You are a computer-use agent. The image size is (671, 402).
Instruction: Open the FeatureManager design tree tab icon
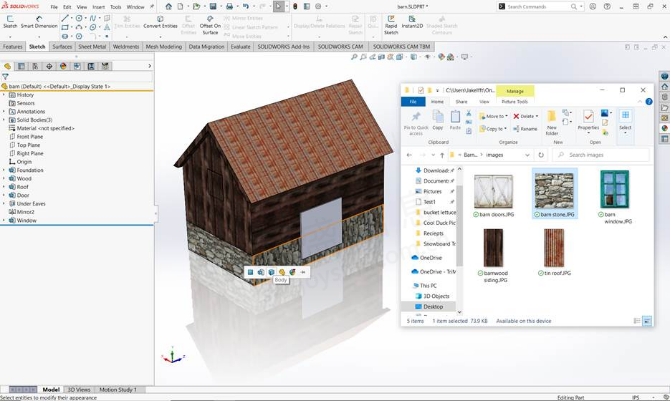(8, 66)
